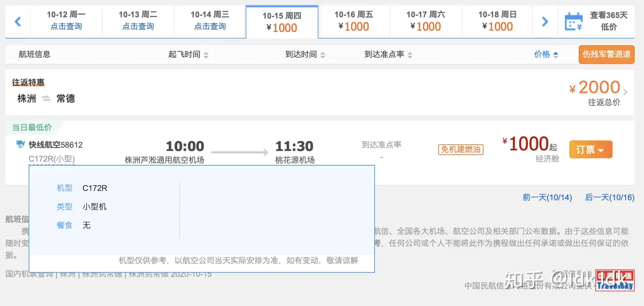Click the 快线航空 airline logo icon

click(x=21, y=144)
